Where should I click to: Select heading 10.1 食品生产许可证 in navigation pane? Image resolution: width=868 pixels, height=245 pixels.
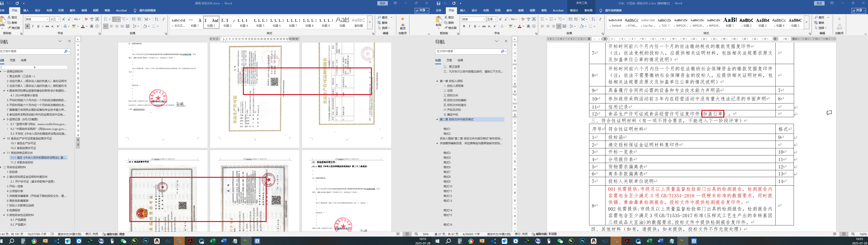tap(23, 143)
